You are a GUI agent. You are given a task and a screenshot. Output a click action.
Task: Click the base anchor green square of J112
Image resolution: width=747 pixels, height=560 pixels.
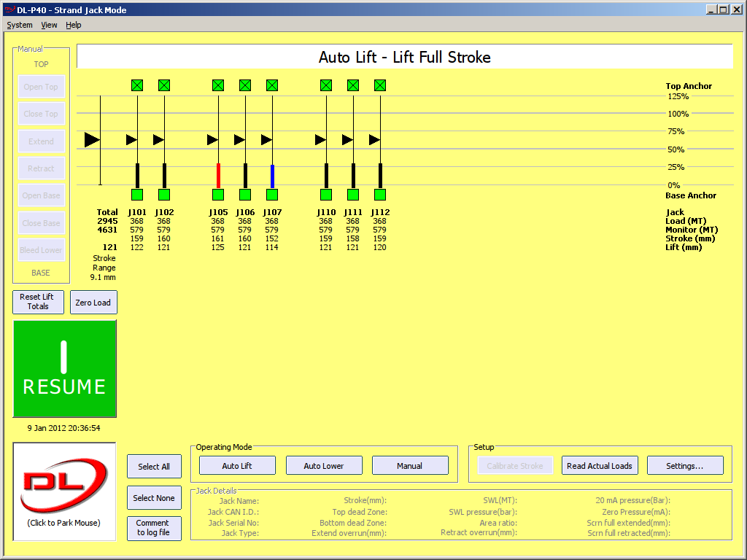point(380,195)
